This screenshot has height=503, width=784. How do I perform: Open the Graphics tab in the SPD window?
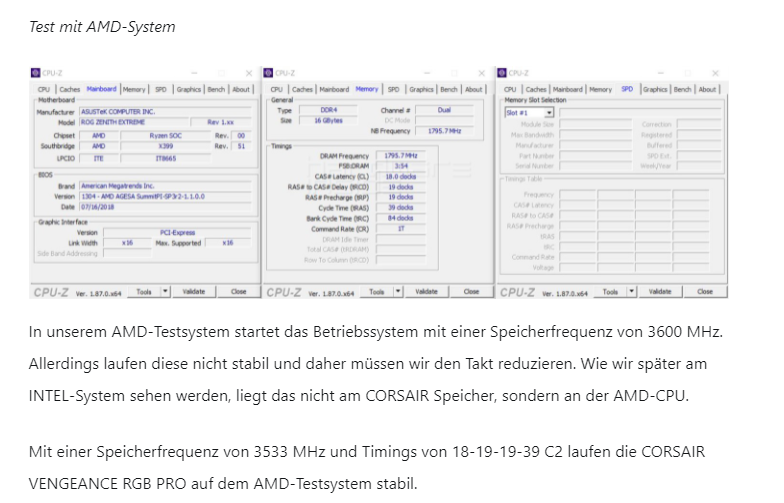(655, 90)
